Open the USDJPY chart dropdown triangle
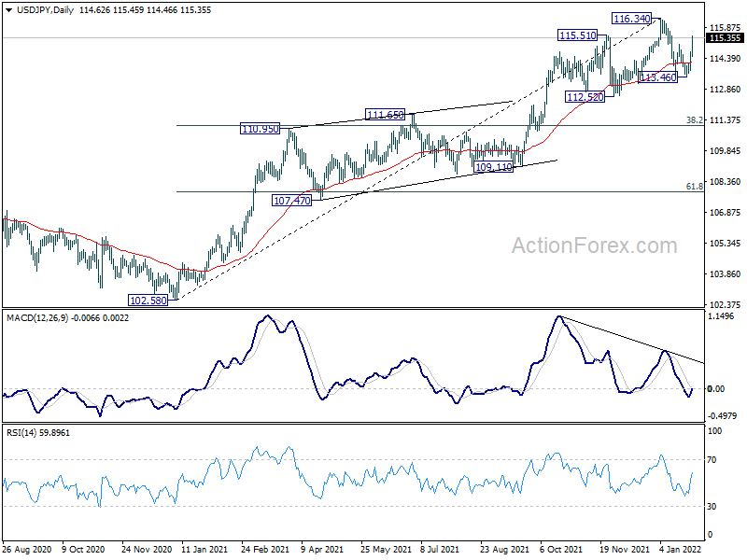747x560 pixels. tap(8, 10)
